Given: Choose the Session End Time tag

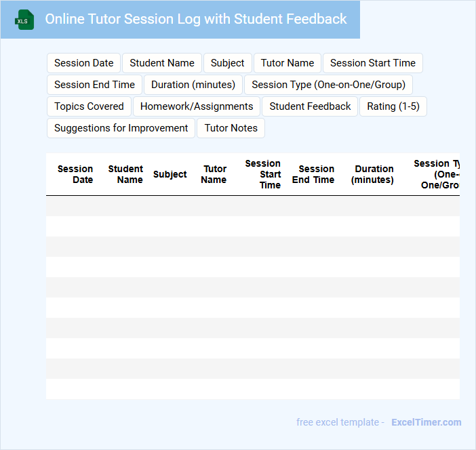Looking at the screenshot, I should 94,85.
